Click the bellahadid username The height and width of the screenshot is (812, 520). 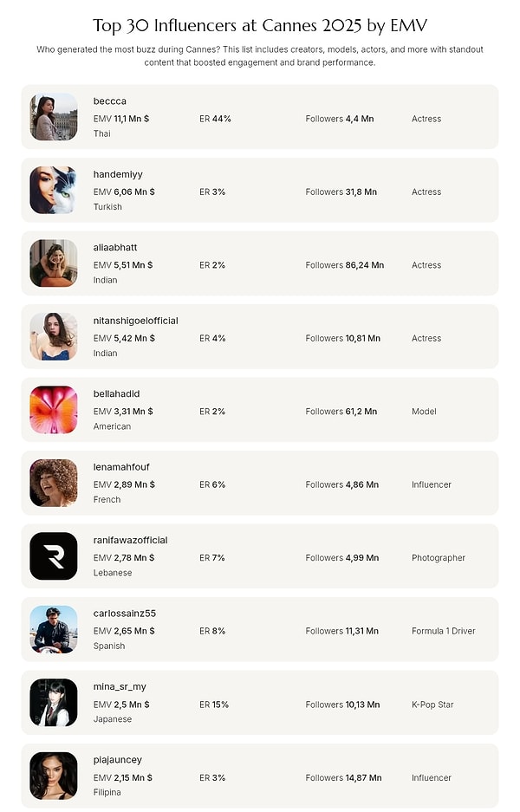coord(117,394)
